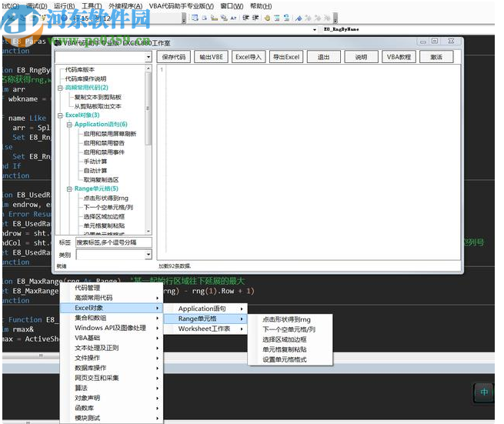Open the VBA代码助手专业版(V) menu
This screenshot has width=504, height=424.
[x=182, y=6]
